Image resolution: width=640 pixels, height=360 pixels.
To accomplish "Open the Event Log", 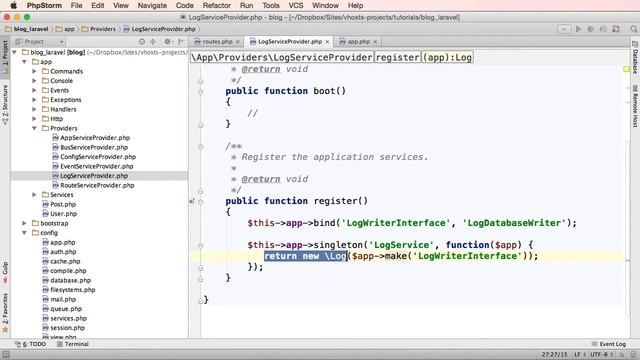I will tap(609, 344).
